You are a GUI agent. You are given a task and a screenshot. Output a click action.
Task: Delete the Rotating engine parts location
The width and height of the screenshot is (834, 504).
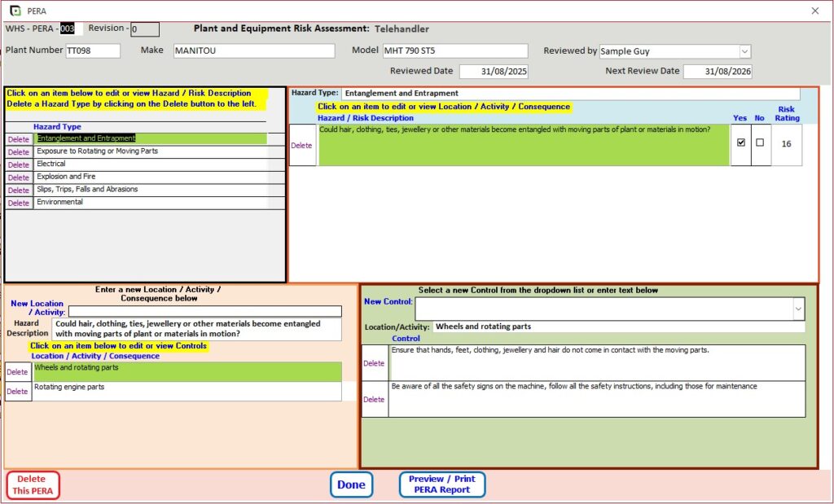(x=17, y=391)
